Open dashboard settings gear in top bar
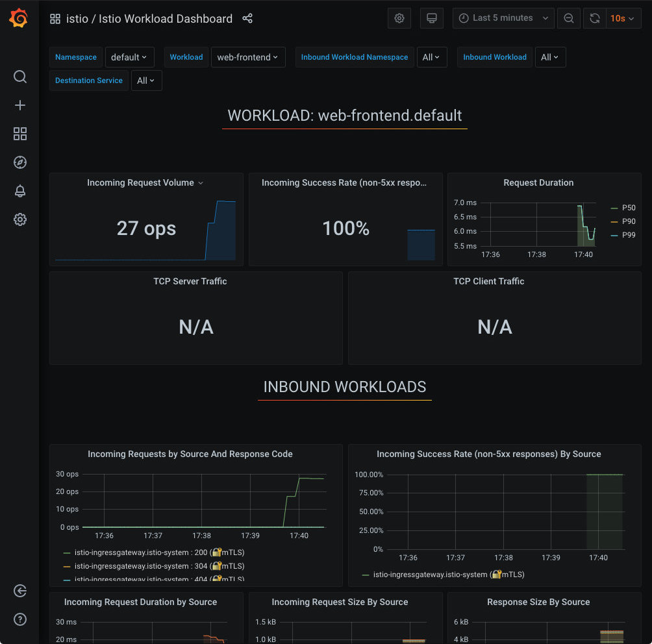Viewport: 652px width, 644px height. (x=399, y=18)
